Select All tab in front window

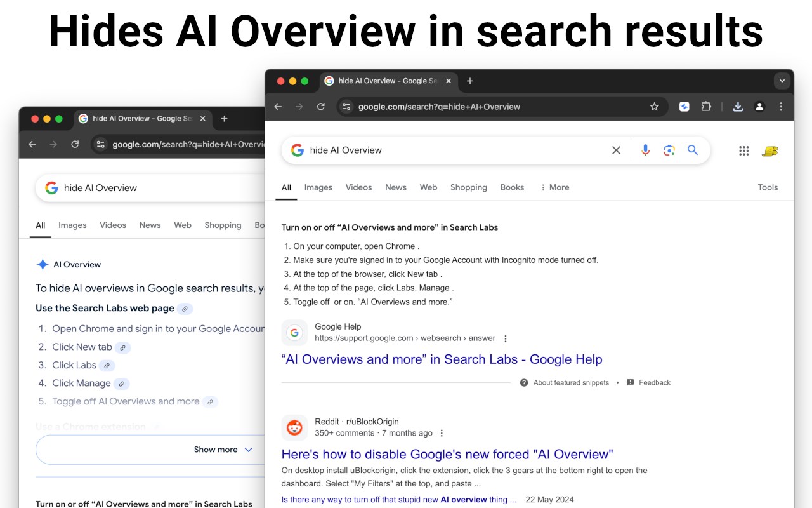tap(286, 187)
